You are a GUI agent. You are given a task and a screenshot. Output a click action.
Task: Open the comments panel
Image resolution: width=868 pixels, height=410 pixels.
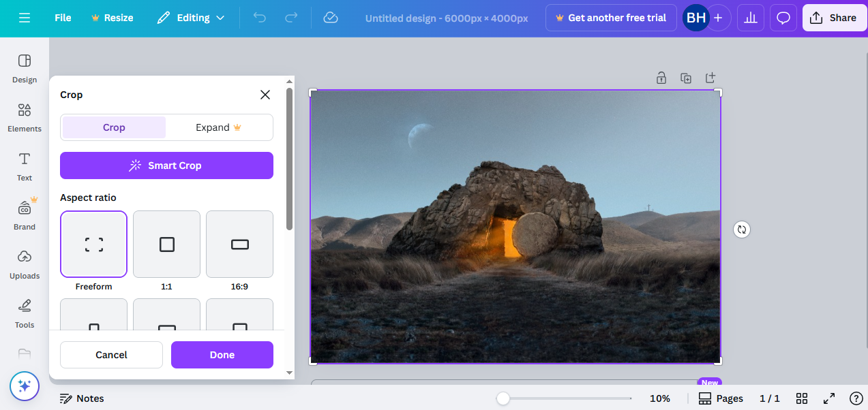point(783,18)
